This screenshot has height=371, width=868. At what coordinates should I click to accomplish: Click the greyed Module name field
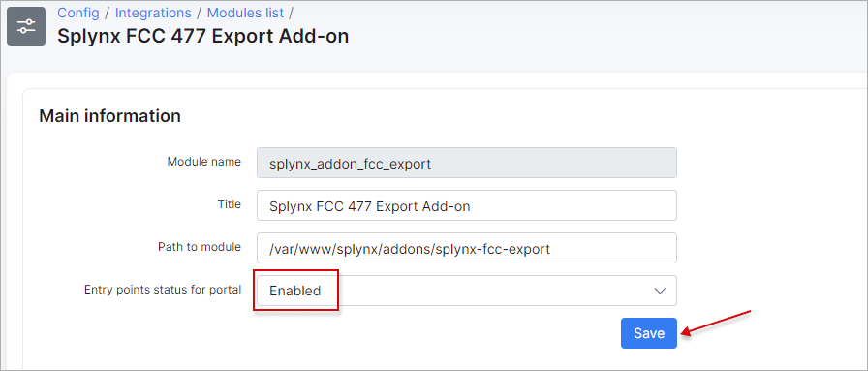pyautogui.click(x=467, y=163)
